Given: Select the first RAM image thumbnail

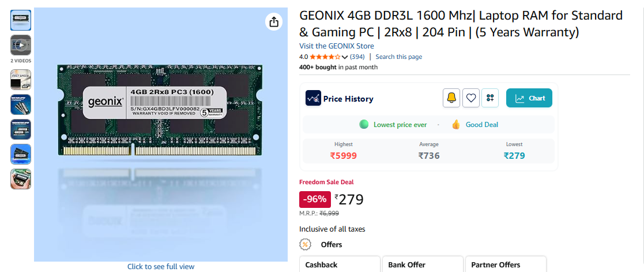Looking at the screenshot, I should tap(21, 20).
